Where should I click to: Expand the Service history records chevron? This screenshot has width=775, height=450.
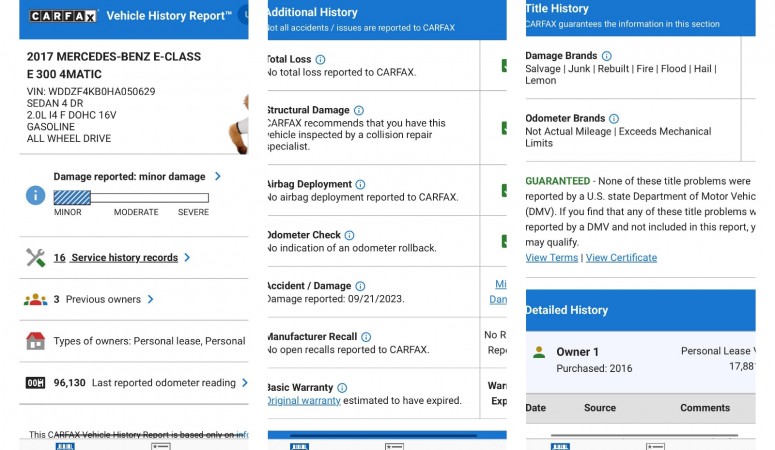tap(187, 258)
